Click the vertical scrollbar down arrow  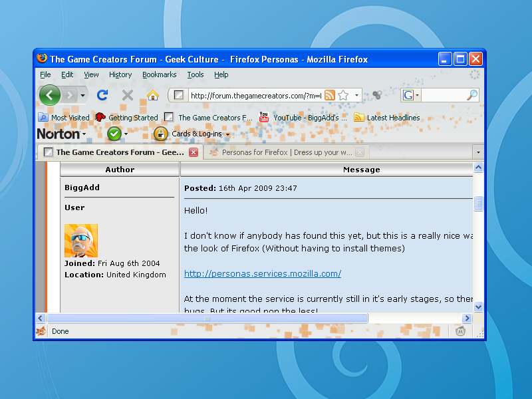coord(478,307)
